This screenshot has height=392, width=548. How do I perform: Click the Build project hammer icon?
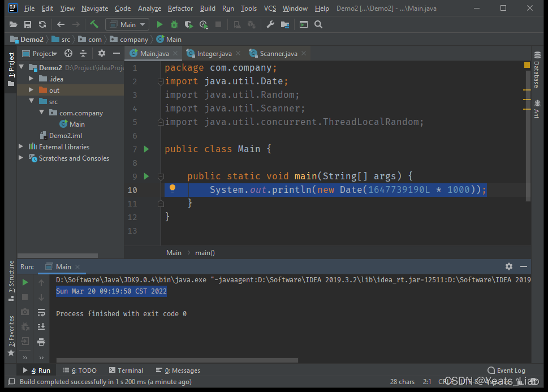coord(94,24)
